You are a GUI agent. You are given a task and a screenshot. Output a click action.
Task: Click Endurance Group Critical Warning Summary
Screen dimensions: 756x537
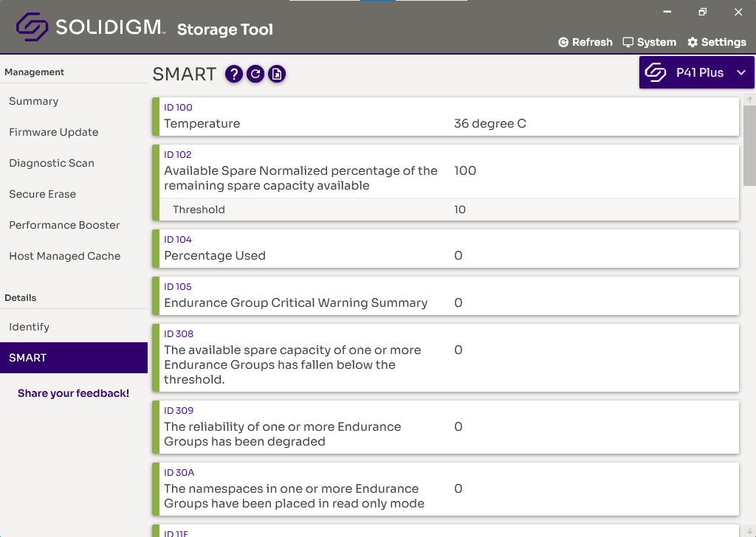295,303
